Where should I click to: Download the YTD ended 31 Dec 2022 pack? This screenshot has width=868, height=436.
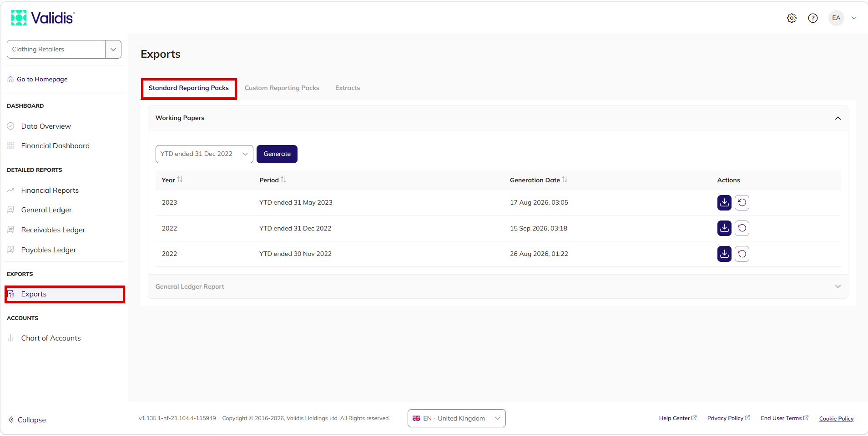click(724, 228)
